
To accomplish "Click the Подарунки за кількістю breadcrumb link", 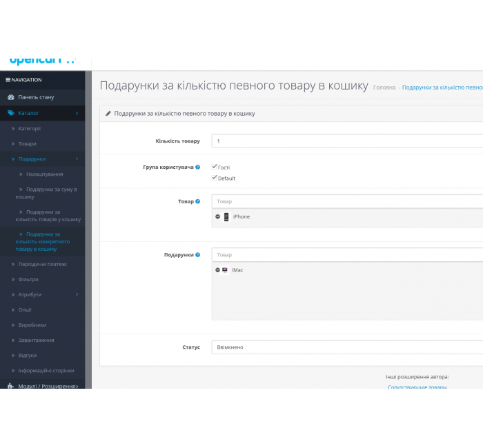I will point(442,88).
